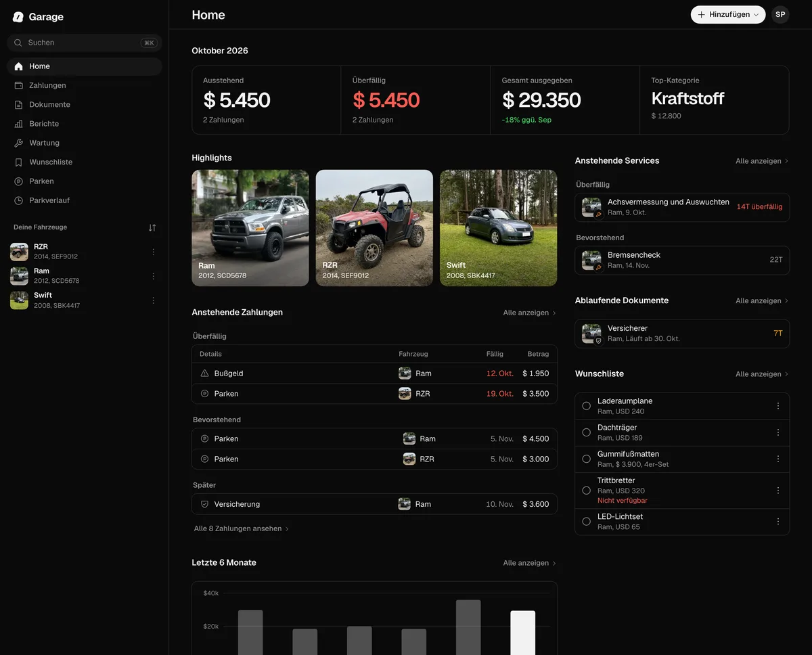Click the shield icon beside Versicherung payment
Viewport: 812px width, 655px height.
pos(205,504)
